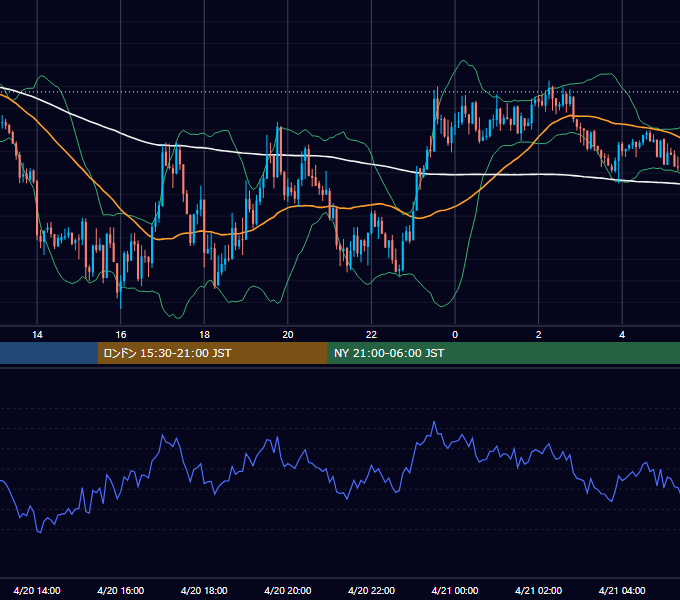Image resolution: width=680 pixels, height=600 pixels.
Task: Click the 2 hour label on the price chart axis
Action: tap(539, 335)
